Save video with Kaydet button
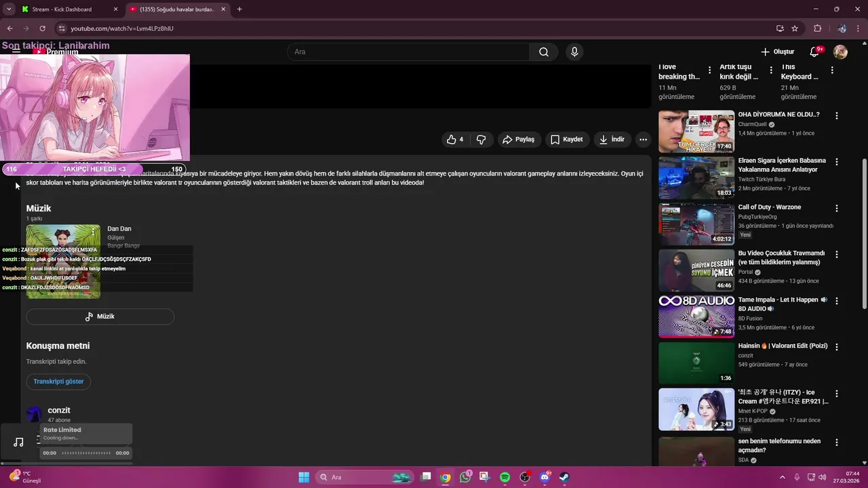Screen dimensions: 868x488 tap(566, 140)
